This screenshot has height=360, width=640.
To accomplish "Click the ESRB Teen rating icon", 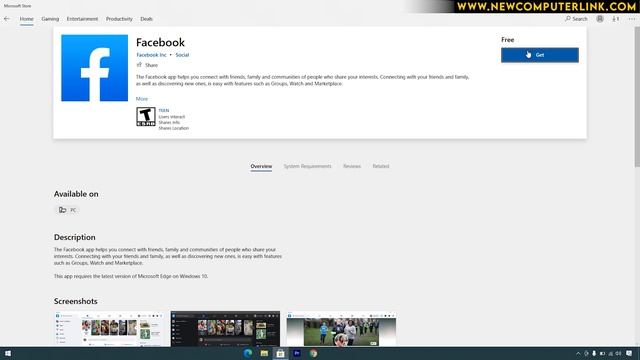I will [146, 117].
